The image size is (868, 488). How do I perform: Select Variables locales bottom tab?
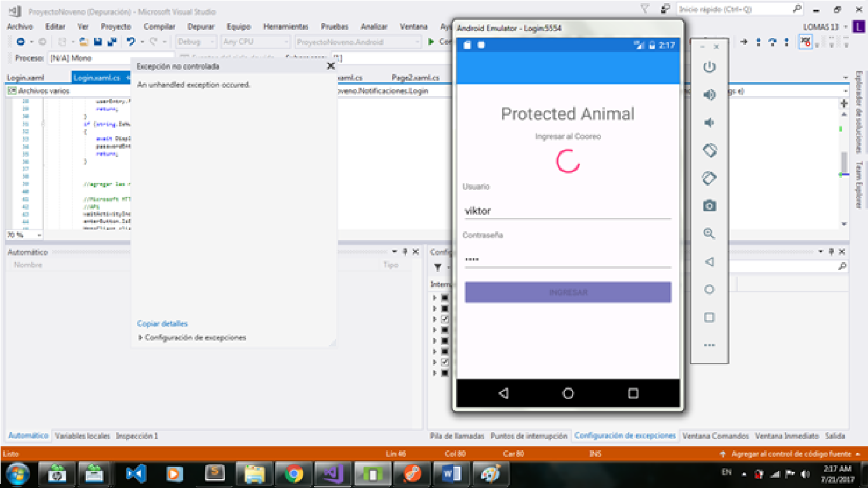[x=83, y=436]
